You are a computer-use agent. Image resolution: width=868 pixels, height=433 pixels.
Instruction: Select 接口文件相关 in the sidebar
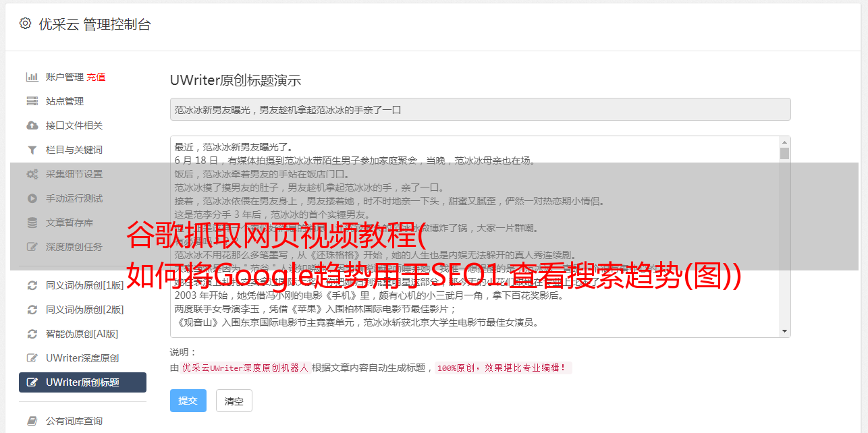(x=74, y=125)
